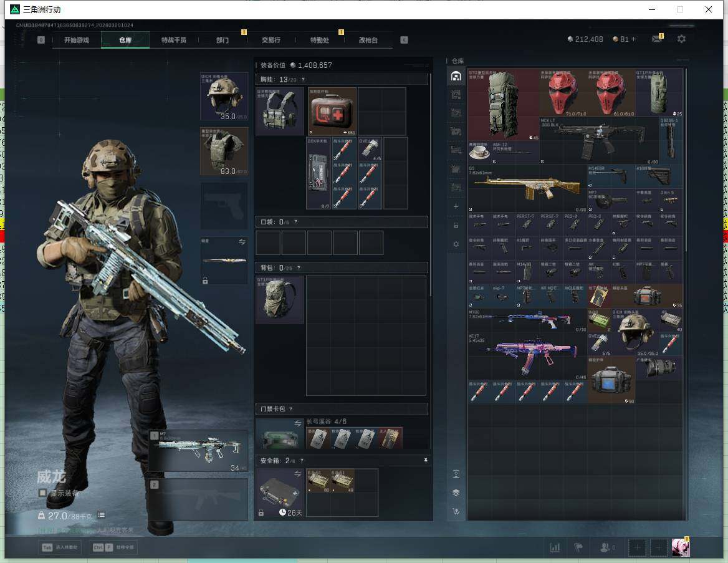Swap the safe box container
This screenshot has height=563, width=728.
(297, 474)
